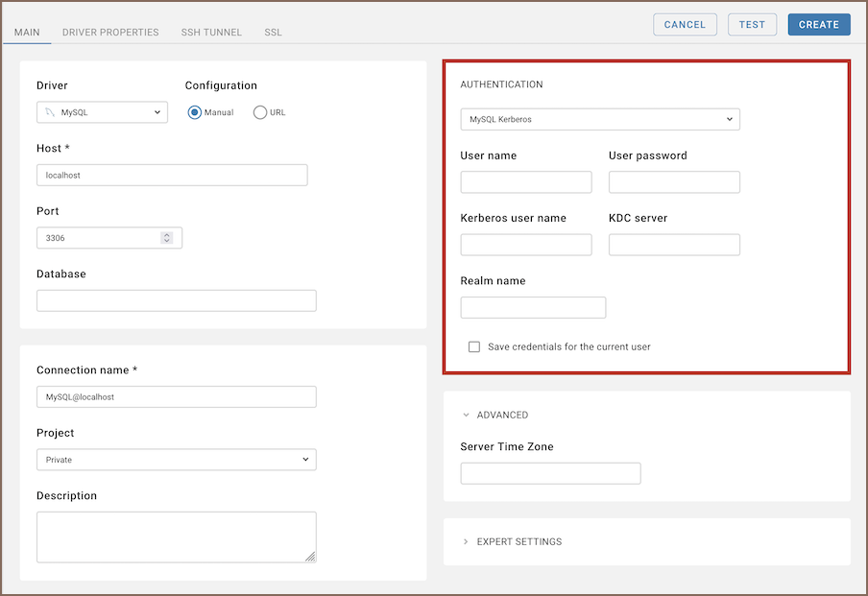This screenshot has width=868, height=596.
Task: Select the Manual configuration radio button
Action: coord(195,112)
